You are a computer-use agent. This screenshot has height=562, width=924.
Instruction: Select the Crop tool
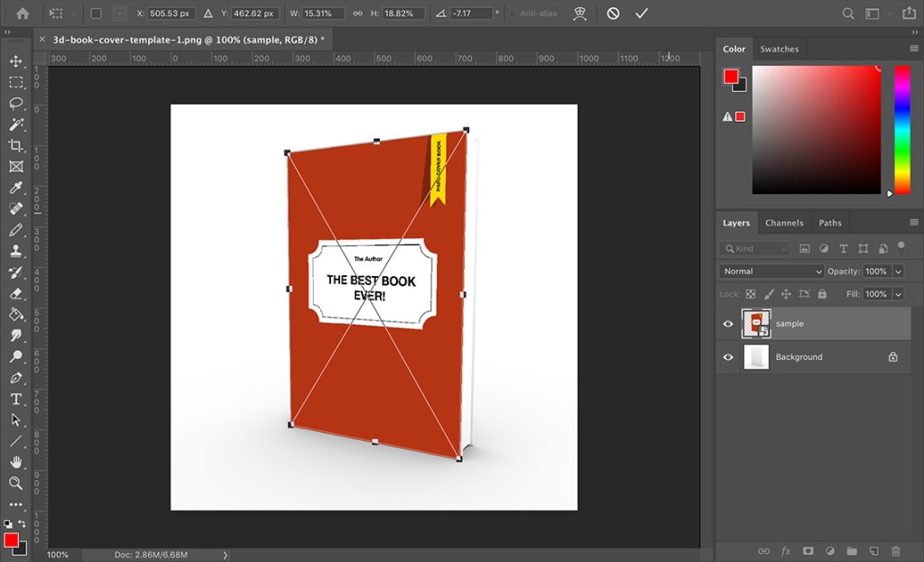[14, 144]
